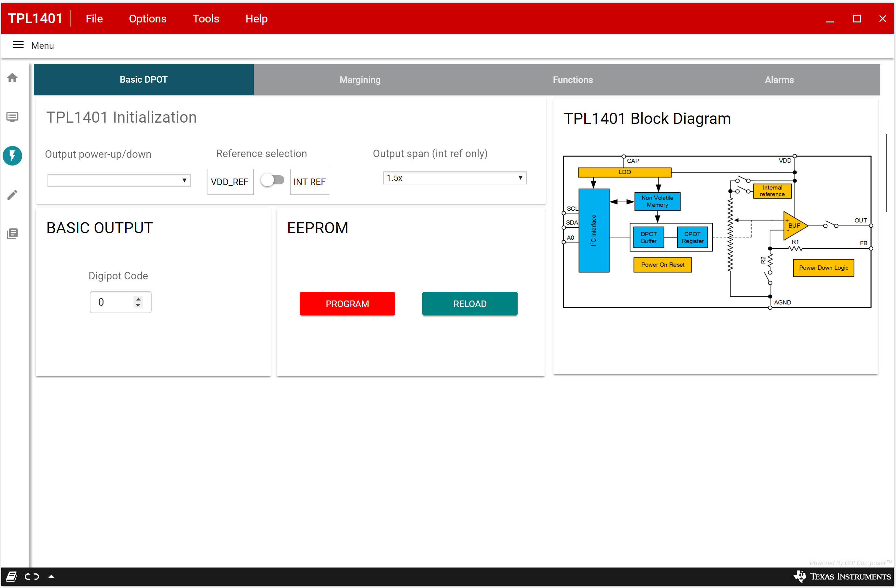Switch to the Margining tab

pos(360,80)
